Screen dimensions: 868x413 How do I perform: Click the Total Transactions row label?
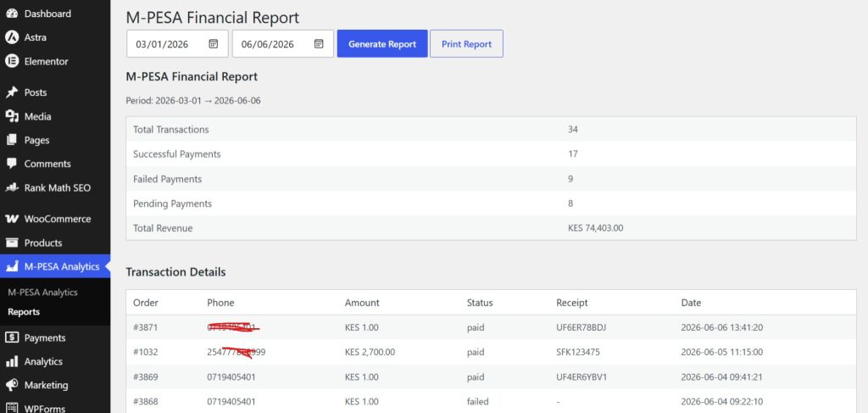click(x=171, y=130)
